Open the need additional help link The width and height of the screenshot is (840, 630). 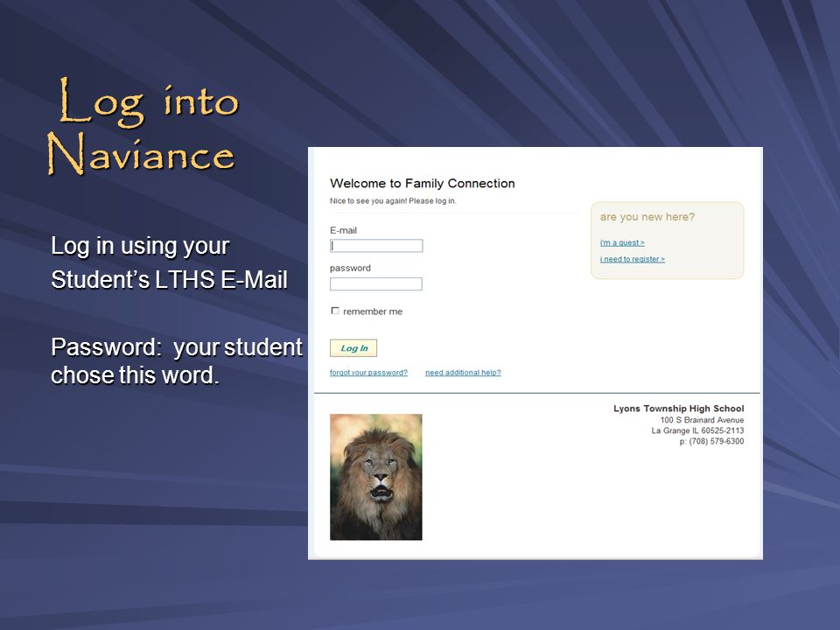point(464,373)
